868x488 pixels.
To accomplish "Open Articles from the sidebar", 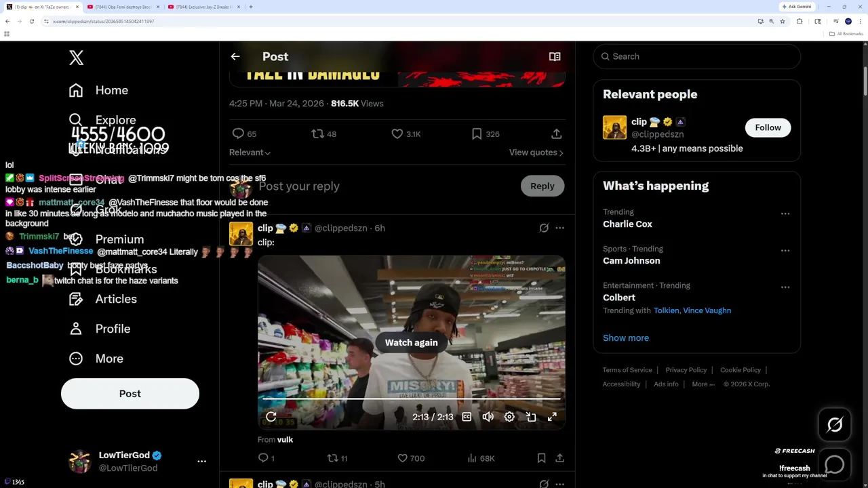I will click(x=102, y=299).
